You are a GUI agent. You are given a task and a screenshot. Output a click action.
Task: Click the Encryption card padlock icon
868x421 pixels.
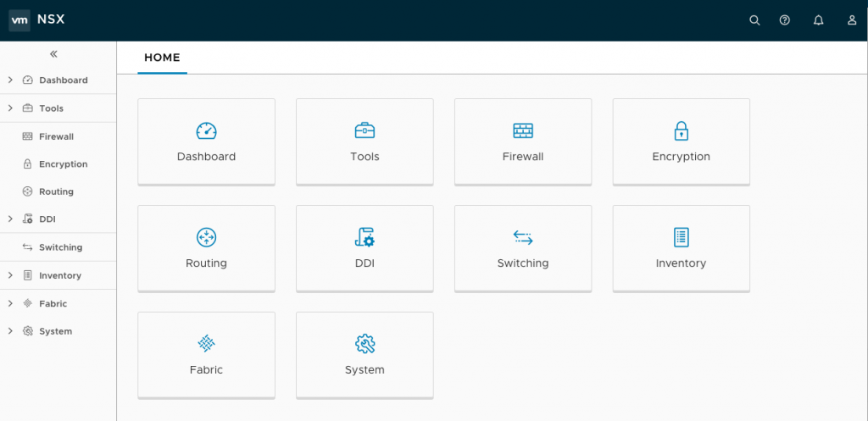point(682,130)
